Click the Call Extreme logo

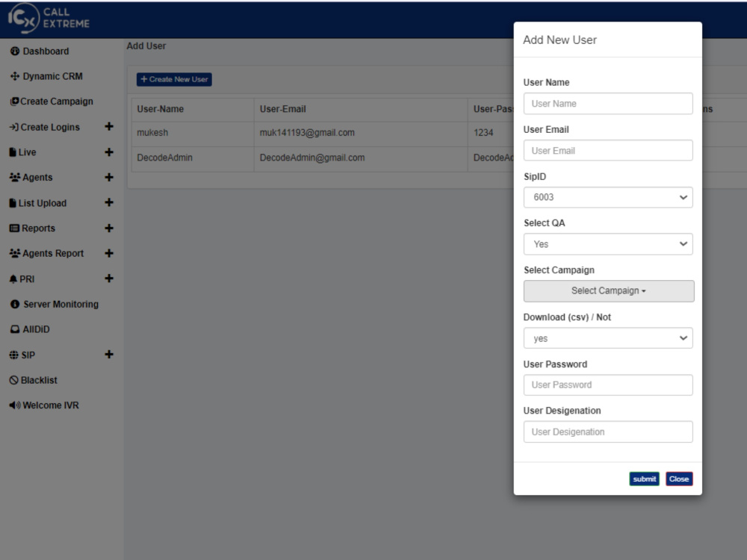(x=49, y=18)
